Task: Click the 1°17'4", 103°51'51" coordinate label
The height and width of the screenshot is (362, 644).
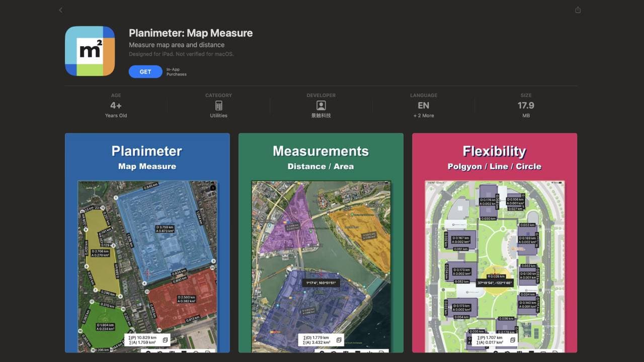Action: tap(321, 283)
